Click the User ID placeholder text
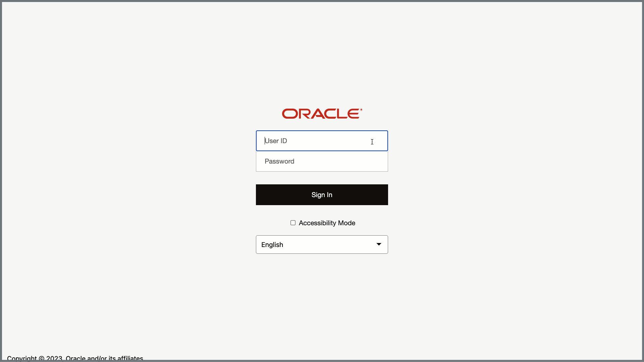The image size is (644, 362). pyautogui.click(x=276, y=141)
